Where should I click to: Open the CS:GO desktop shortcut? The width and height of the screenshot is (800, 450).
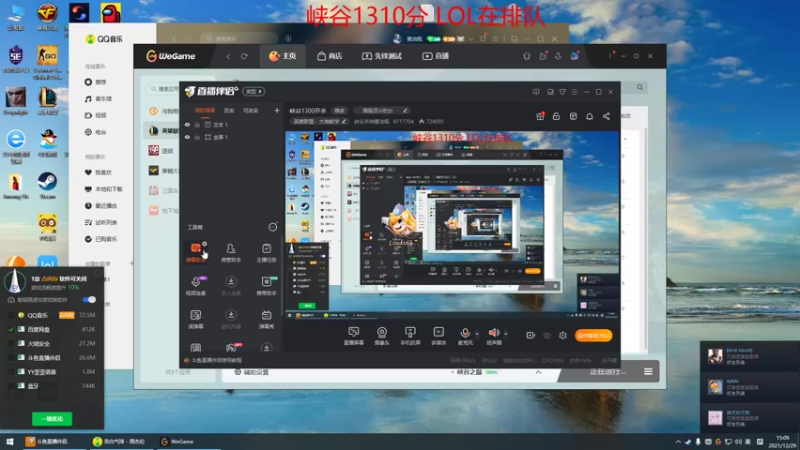coord(47,62)
